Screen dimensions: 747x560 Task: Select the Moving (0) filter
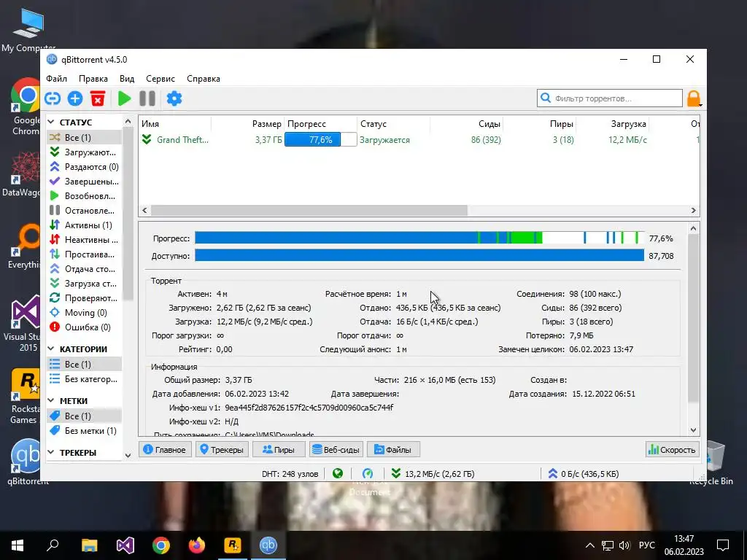coord(85,312)
